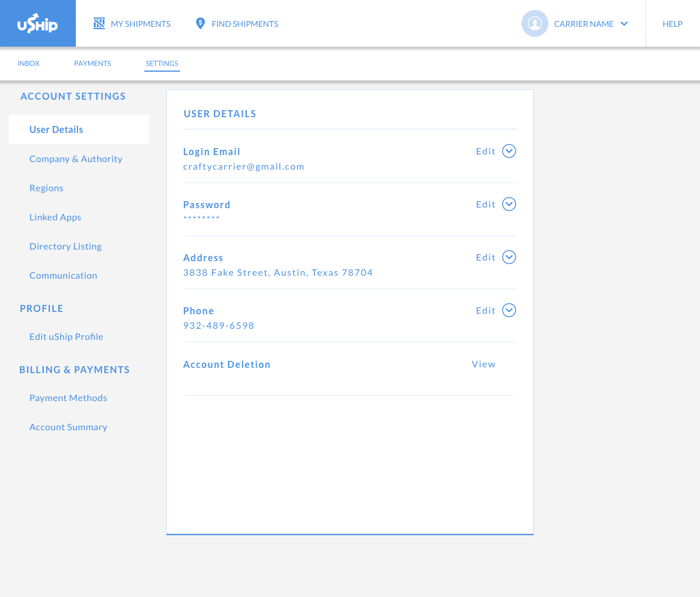Open Communication settings
Viewport: 700px width, 597px height.
64,275
